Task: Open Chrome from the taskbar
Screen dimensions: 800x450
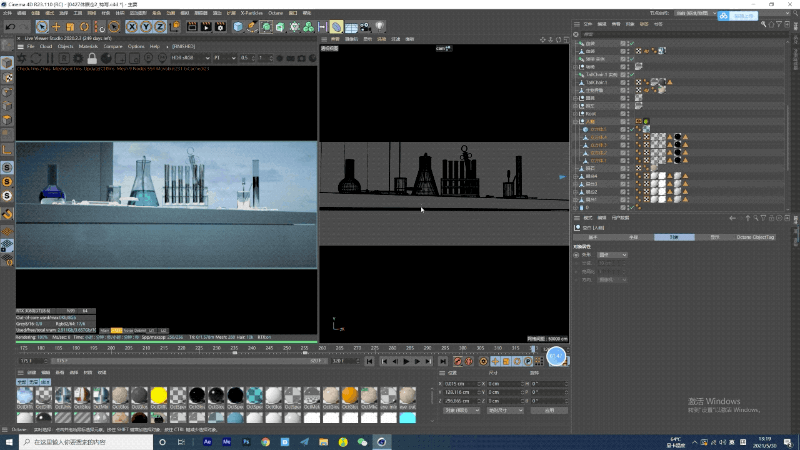Action: click(265, 442)
